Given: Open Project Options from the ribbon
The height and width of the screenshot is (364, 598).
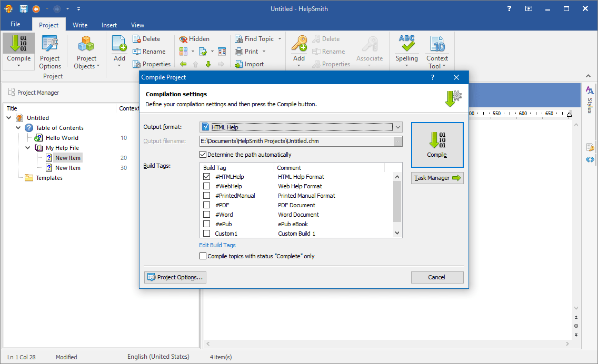Looking at the screenshot, I should 49,52.
